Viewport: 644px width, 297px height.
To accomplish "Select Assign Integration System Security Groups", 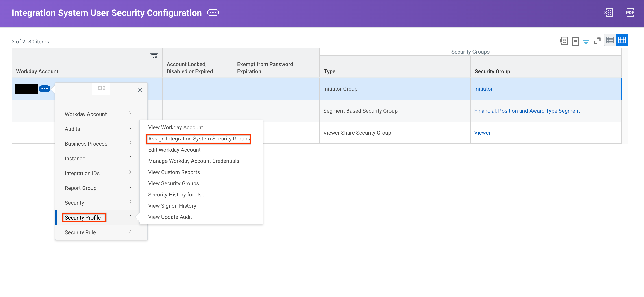I will pyautogui.click(x=199, y=139).
